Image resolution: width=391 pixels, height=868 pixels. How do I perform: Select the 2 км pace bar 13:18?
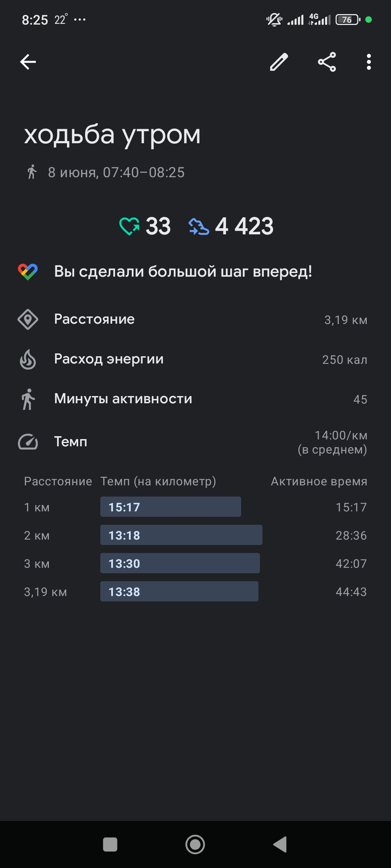click(x=181, y=535)
